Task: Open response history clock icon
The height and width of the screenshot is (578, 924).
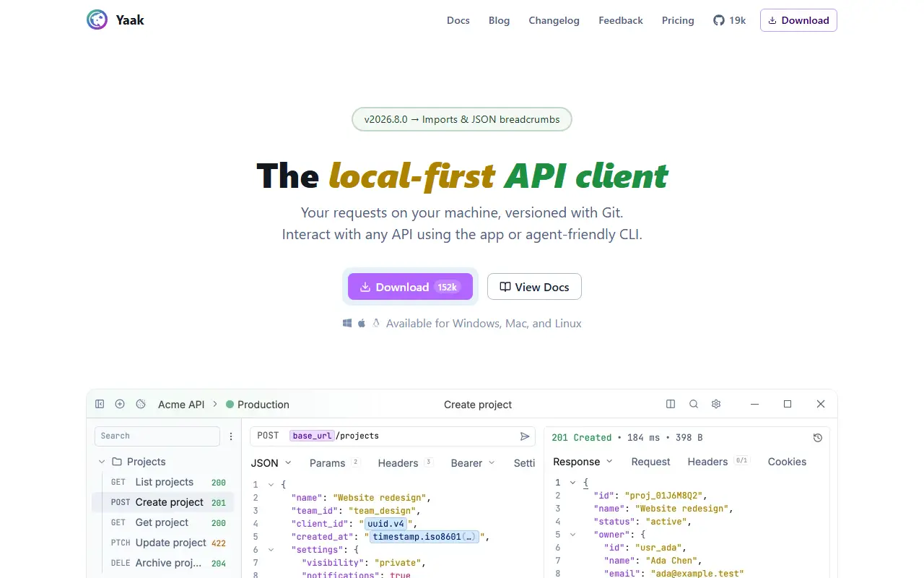Action: [x=817, y=438]
